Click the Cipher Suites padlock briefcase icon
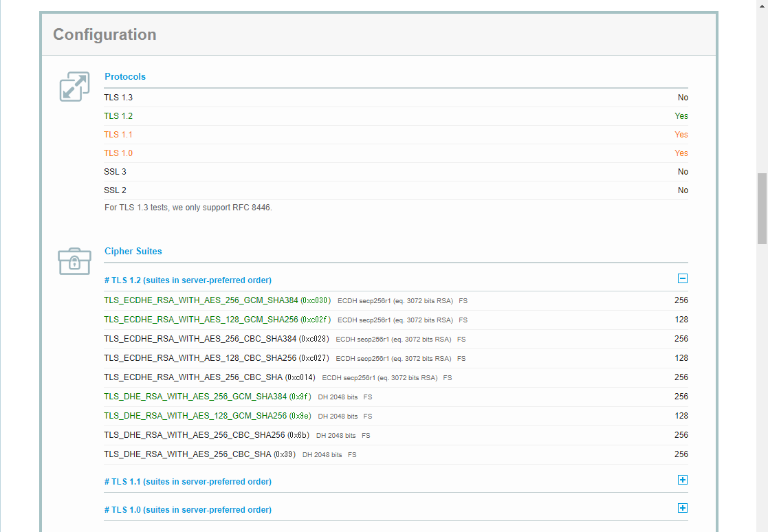 [74, 261]
